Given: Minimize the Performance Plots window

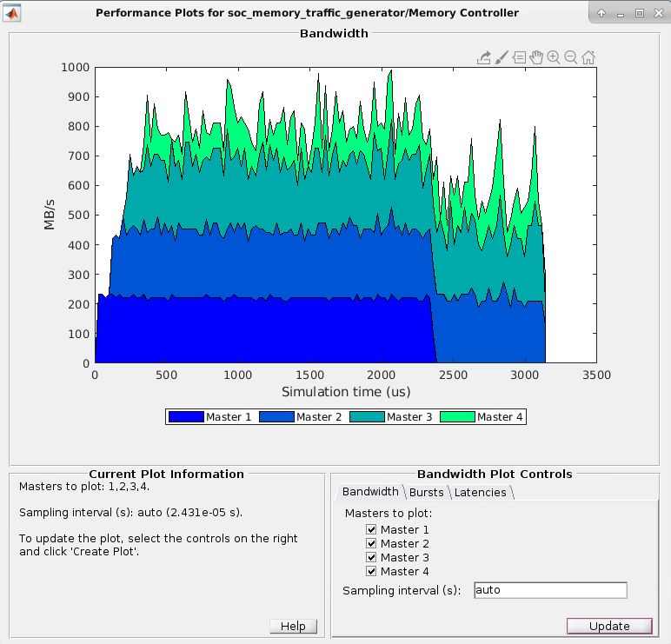Looking at the screenshot, I should pos(621,15).
